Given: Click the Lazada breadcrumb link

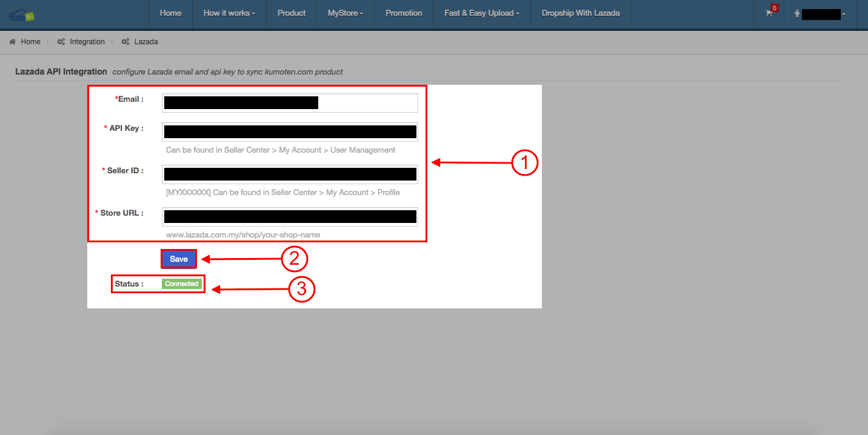Looking at the screenshot, I should coord(146,42).
